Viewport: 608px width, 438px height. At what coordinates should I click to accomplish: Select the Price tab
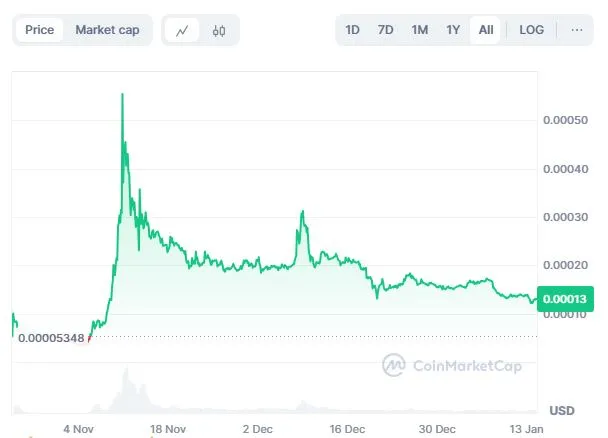40,30
